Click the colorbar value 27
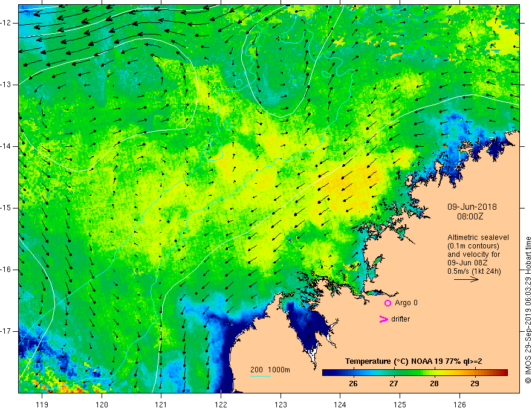Screen dimensions: 532x411 [394, 384]
